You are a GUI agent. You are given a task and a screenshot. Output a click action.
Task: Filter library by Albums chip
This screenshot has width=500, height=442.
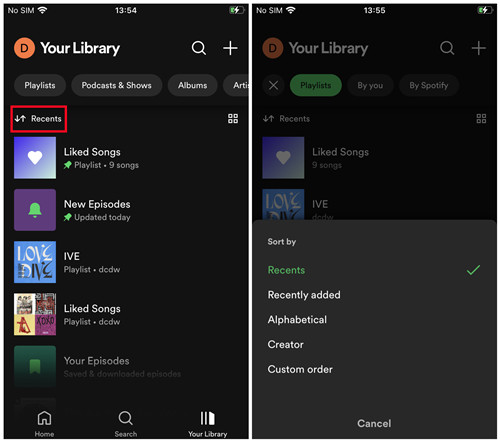tap(192, 85)
